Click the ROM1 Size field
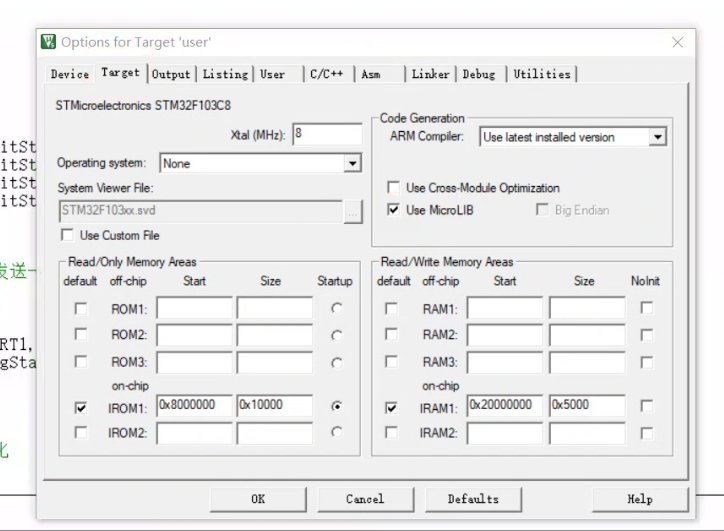724x531 pixels. [x=275, y=308]
